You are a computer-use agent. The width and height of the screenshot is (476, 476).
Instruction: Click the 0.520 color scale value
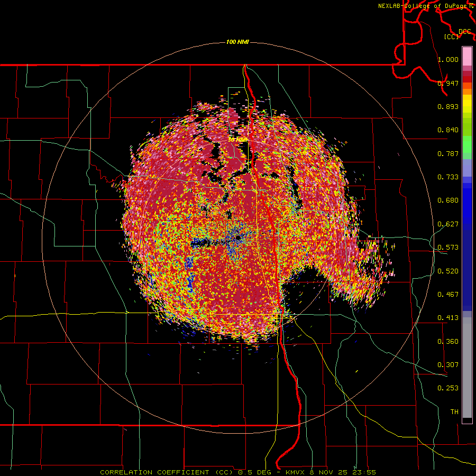tap(448, 271)
